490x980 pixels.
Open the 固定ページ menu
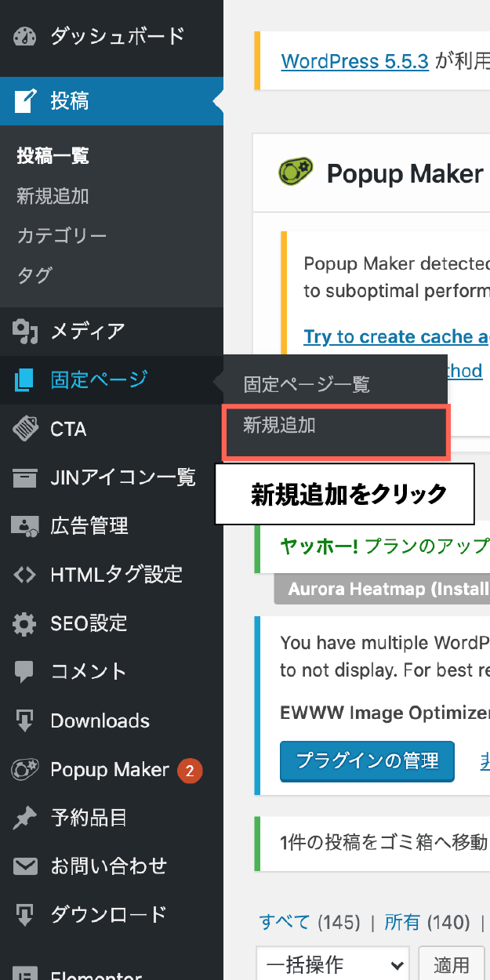click(x=111, y=380)
